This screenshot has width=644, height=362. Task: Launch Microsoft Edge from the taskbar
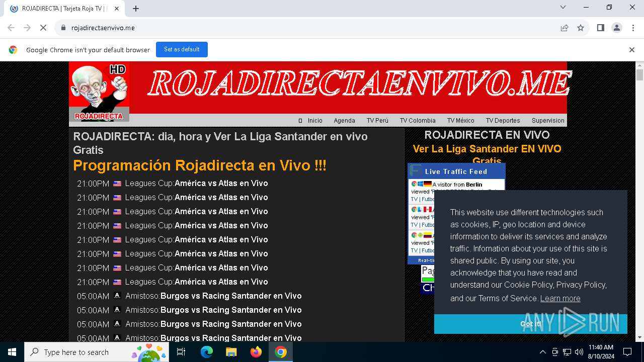pos(207,352)
